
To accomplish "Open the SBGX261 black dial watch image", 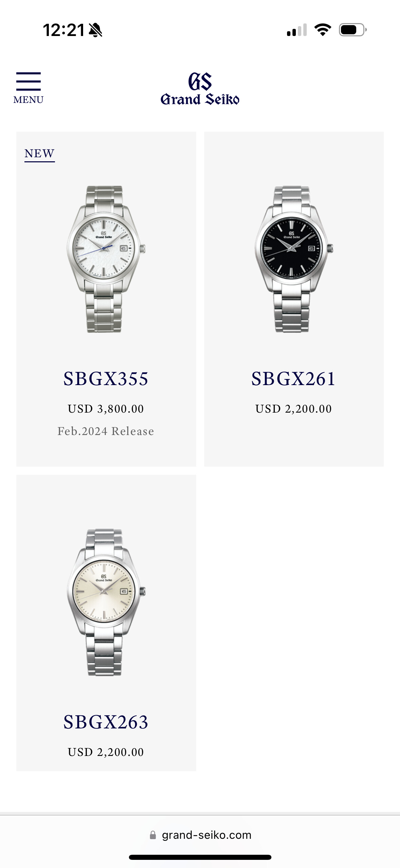I will [294, 259].
